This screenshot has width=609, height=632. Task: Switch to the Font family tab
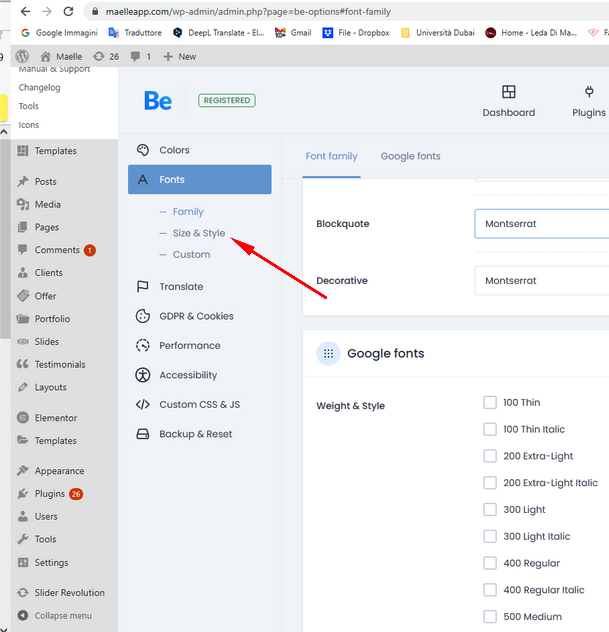tap(331, 156)
